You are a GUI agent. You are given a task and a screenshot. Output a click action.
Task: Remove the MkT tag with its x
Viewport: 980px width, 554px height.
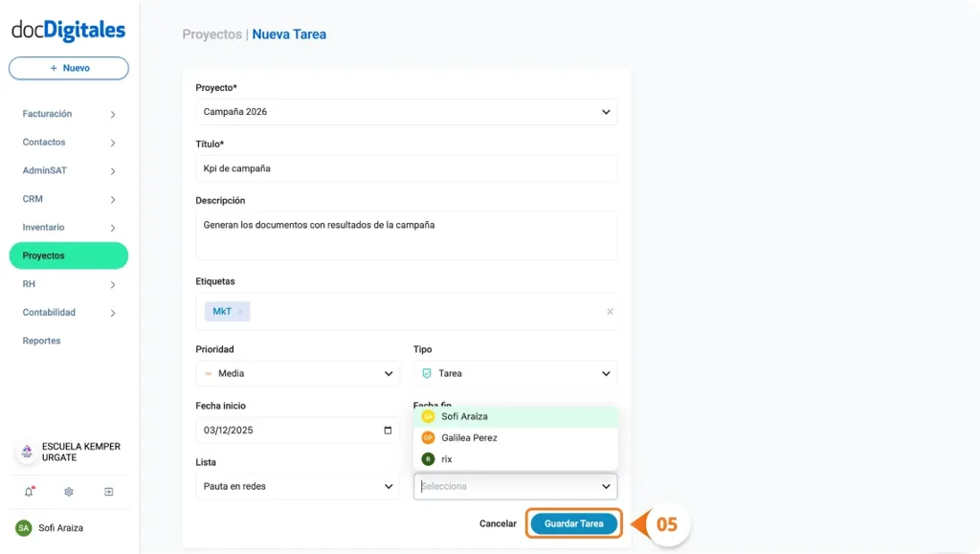pos(239,311)
